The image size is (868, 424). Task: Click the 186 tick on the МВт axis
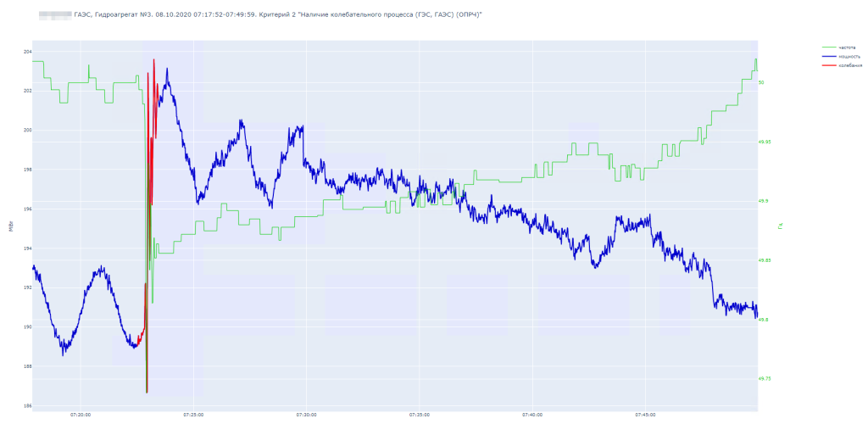click(x=28, y=405)
